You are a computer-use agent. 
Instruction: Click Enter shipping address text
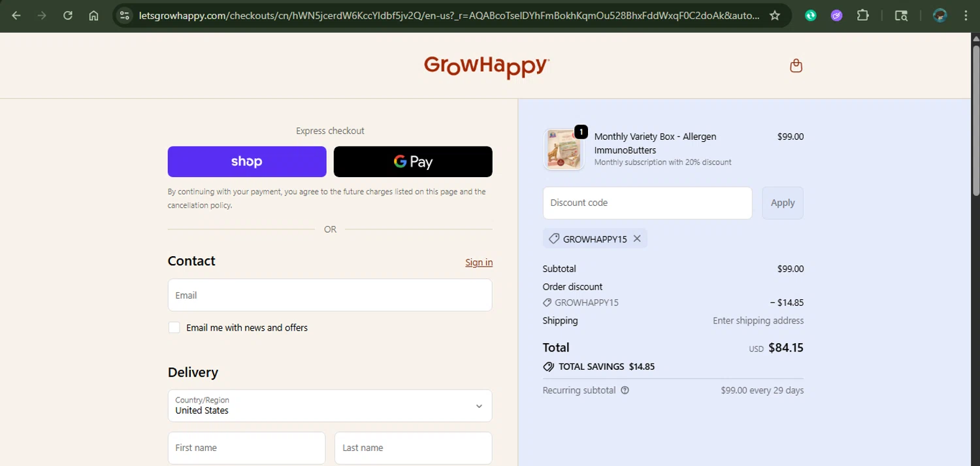(x=758, y=320)
